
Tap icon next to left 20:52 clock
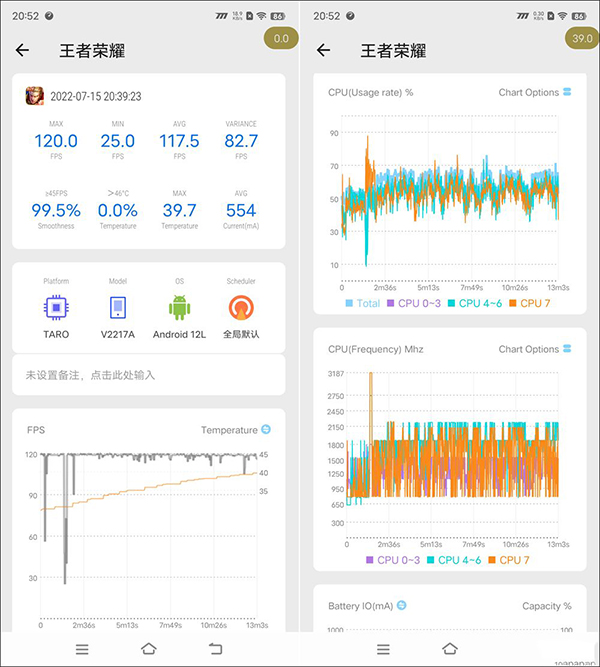49,16
